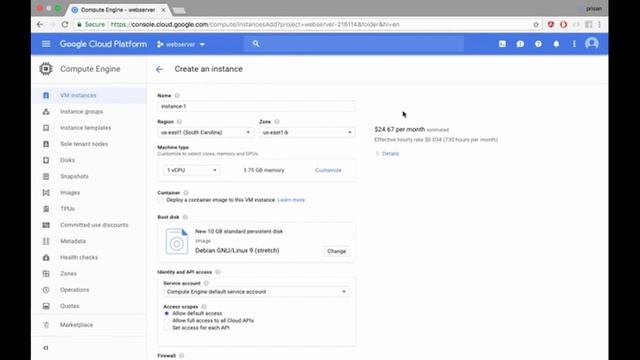Image resolution: width=640 pixels, height=360 pixels.
Task: Click the header search bar
Action: [353, 44]
